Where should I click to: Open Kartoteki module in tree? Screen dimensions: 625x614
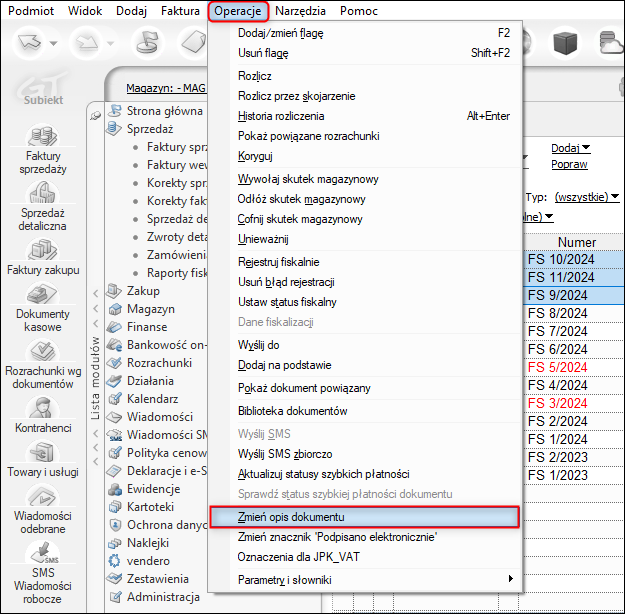coord(150,507)
